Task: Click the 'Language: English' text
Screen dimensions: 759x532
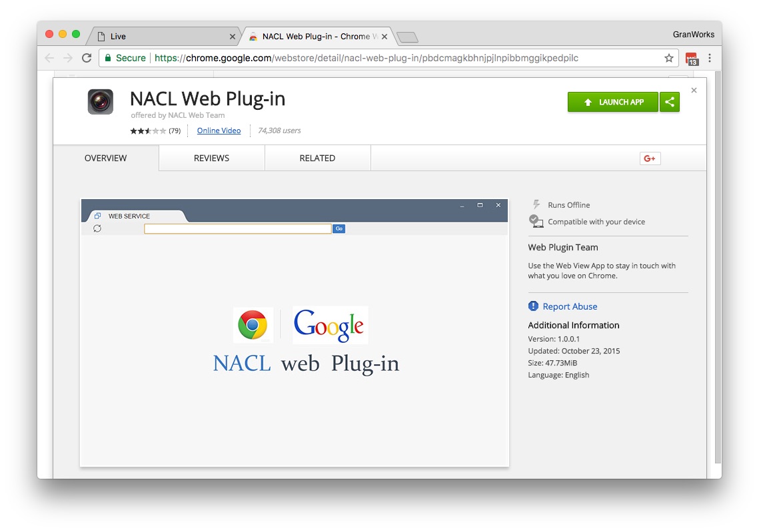Action: [558, 376]
